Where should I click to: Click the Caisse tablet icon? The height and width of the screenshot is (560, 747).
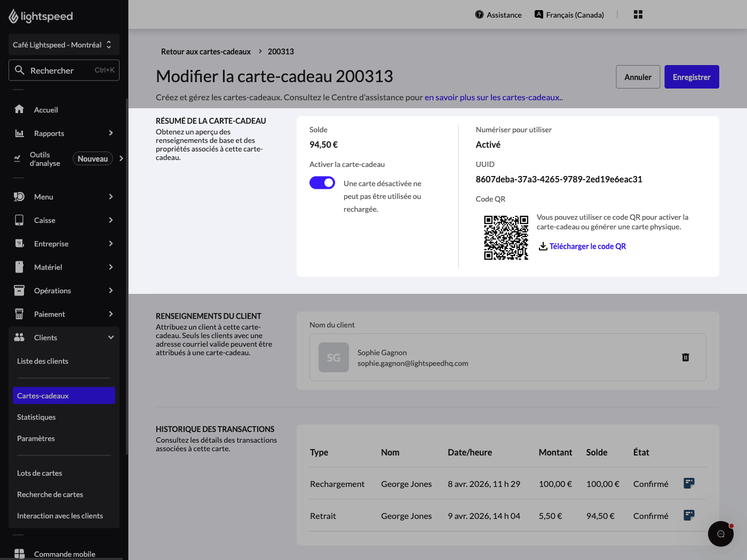pyautogui.click(x=19, y=220)
